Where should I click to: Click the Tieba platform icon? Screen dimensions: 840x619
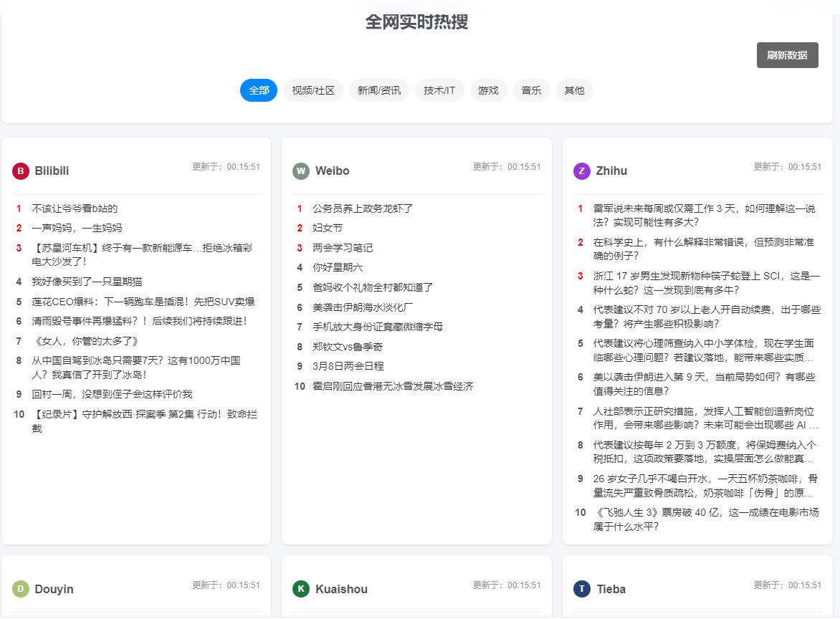click(581, 589)
